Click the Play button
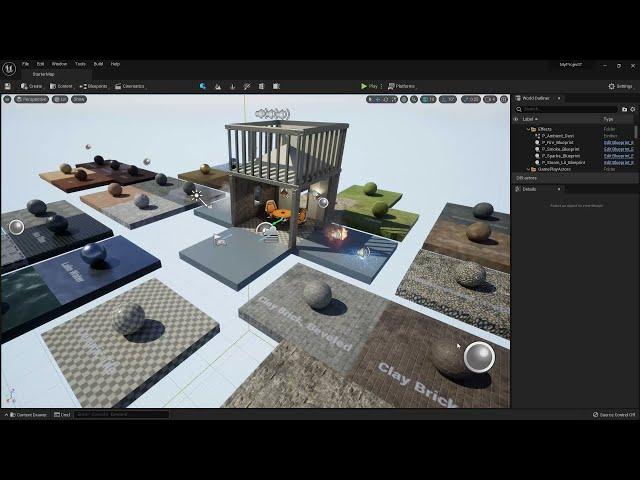This screenshot has width=640, height=480. tap(369, 86)
